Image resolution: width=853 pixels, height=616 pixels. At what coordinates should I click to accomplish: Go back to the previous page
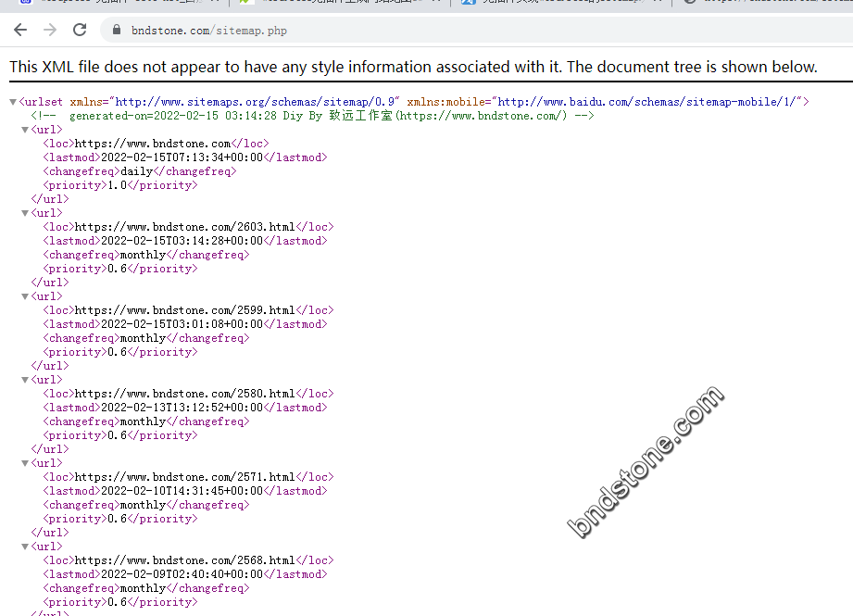pyautogui.click(x=20, y=30)
